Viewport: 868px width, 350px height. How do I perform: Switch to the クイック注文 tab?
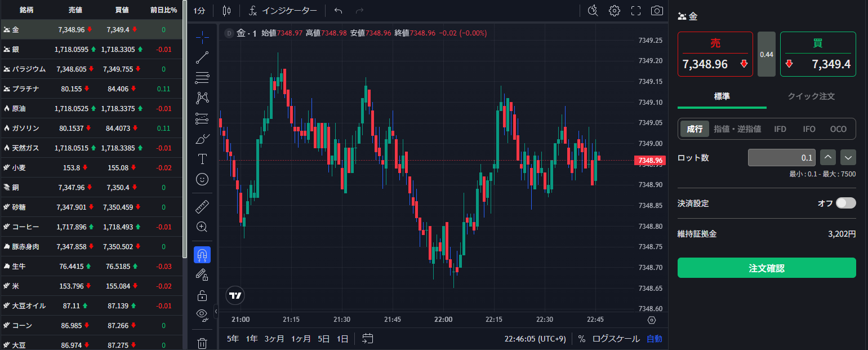811,96
